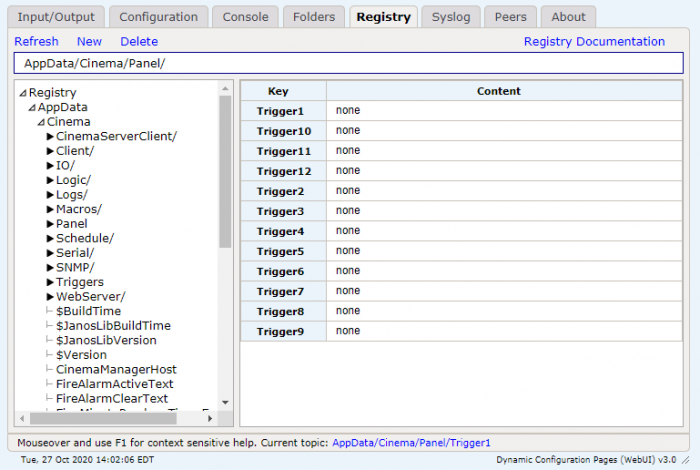Select the Trigger12 key cell
Viewport: 700px width, 470px height.
click(283, 171)
